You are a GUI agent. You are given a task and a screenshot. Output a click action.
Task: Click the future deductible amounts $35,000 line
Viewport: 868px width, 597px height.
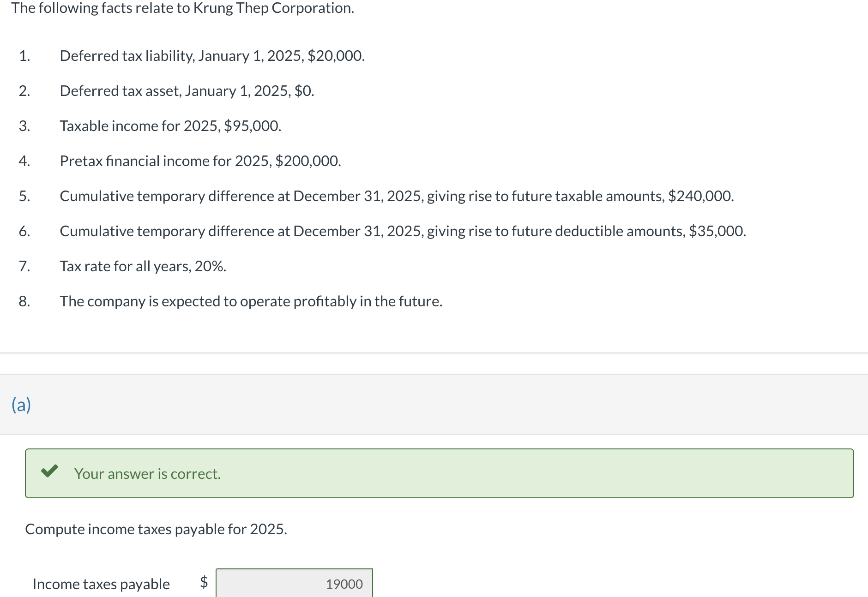coord(403,231)
